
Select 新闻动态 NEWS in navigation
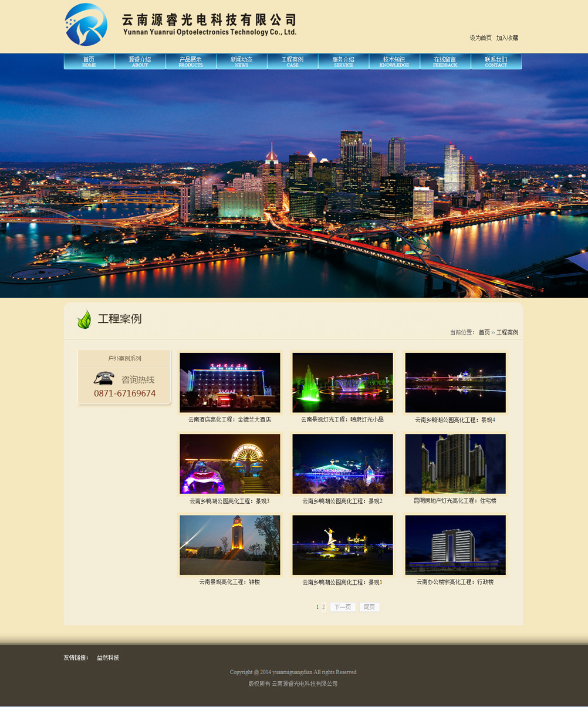coord(242,62)
